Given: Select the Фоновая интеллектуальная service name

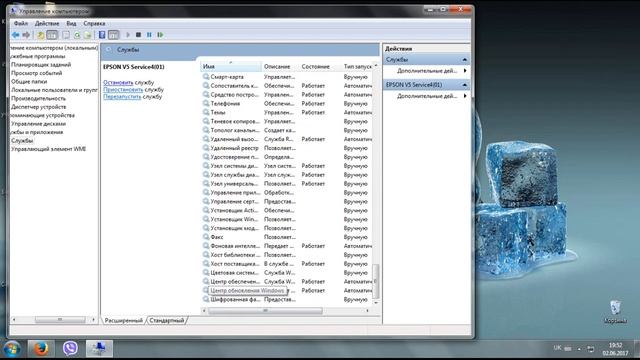Looking at the screenshot, I should pos(235,246).
